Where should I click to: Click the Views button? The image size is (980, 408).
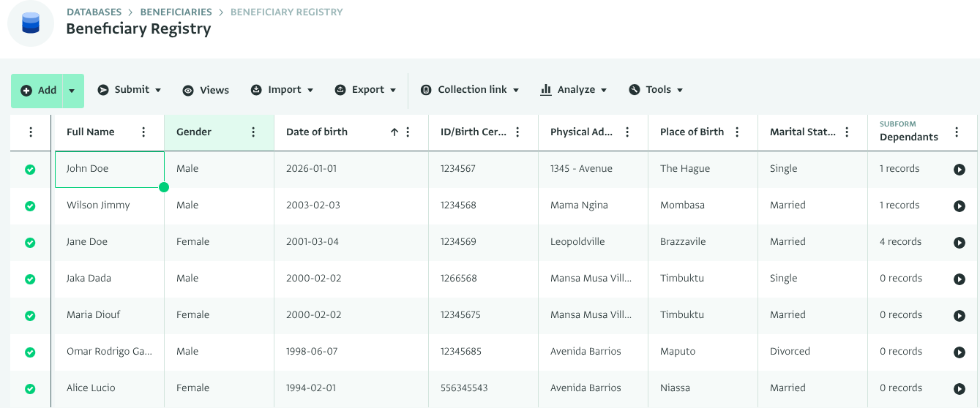206,90
